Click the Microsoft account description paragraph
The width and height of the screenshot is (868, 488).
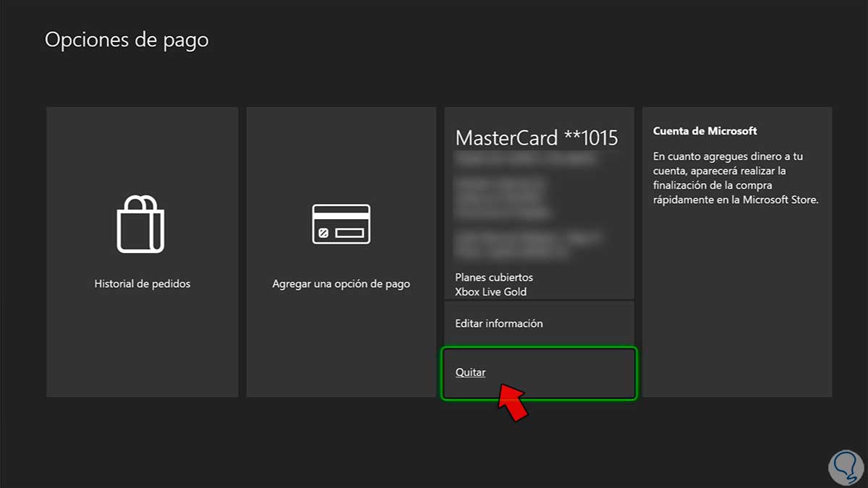pyautogui.click(x=736, y=178)
